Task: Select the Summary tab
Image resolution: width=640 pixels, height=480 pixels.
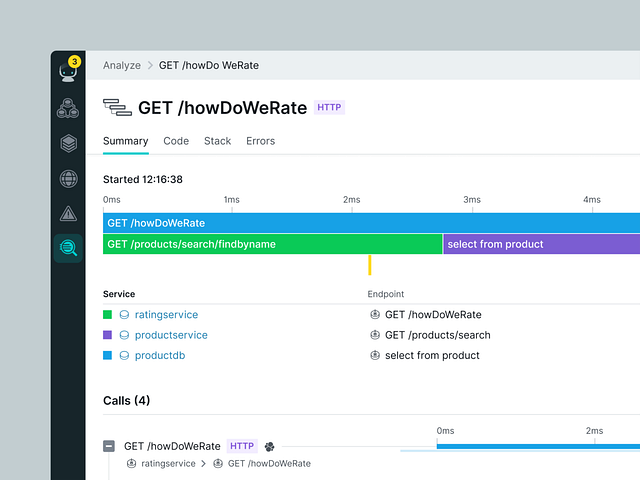Action: coord(125,141)
